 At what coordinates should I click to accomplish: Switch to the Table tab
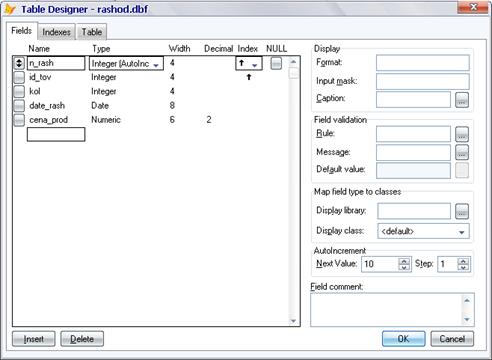click(x=92, y=32)
